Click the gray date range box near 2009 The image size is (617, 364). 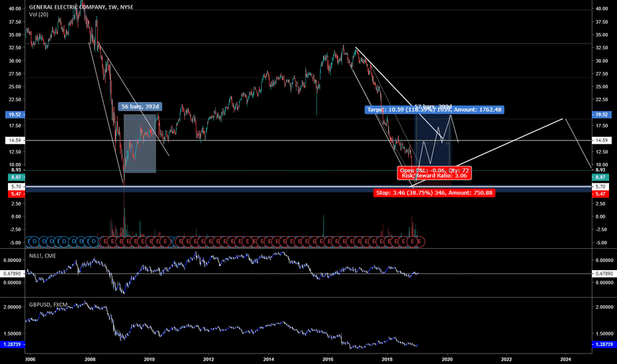[140, 143]
